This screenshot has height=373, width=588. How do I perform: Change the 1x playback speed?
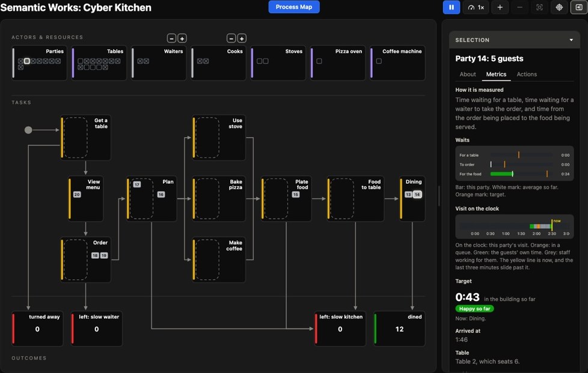(x=476, y=7)
